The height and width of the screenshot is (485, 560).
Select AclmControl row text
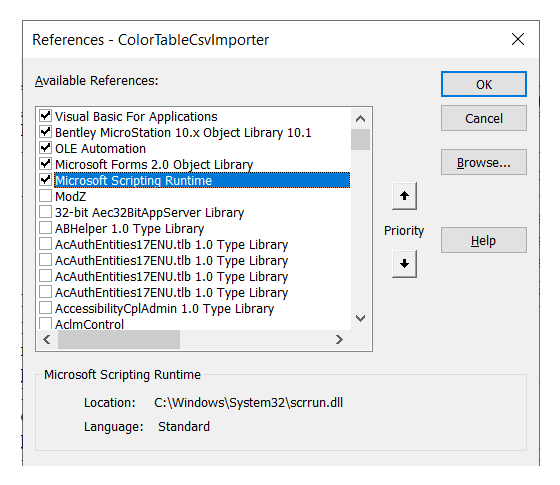tap(89, 324)
